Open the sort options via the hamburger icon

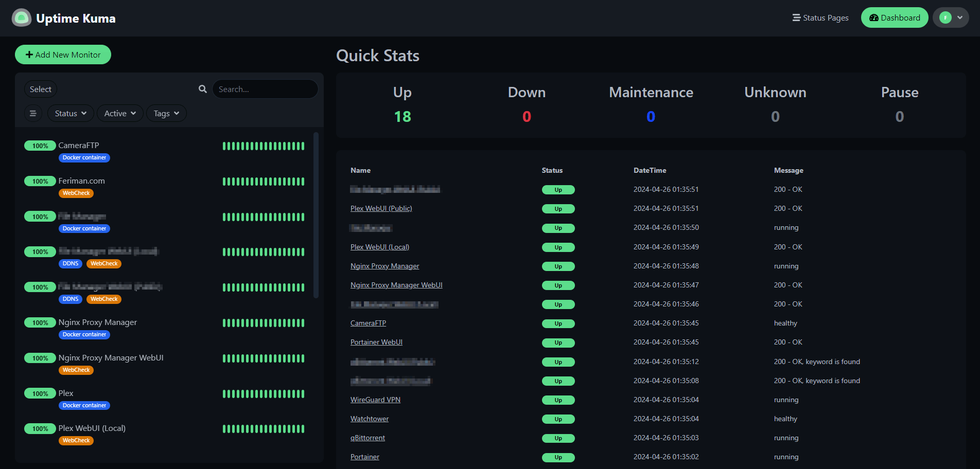(x=33, y=113)
